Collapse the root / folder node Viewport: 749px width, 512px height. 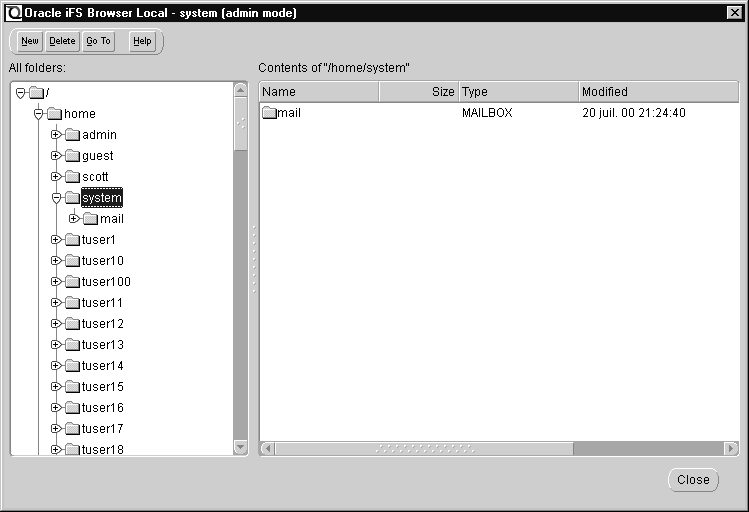point(21,93)
